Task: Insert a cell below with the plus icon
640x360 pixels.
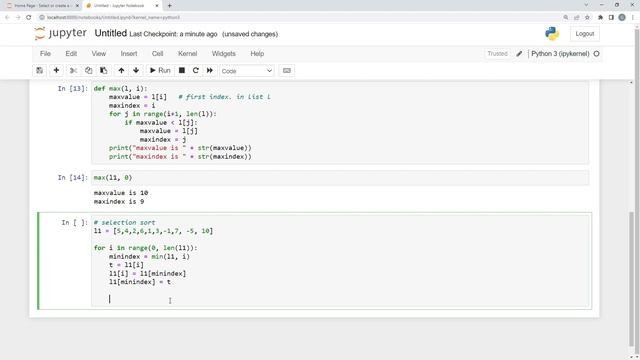Action: click(x=56, y=71)
